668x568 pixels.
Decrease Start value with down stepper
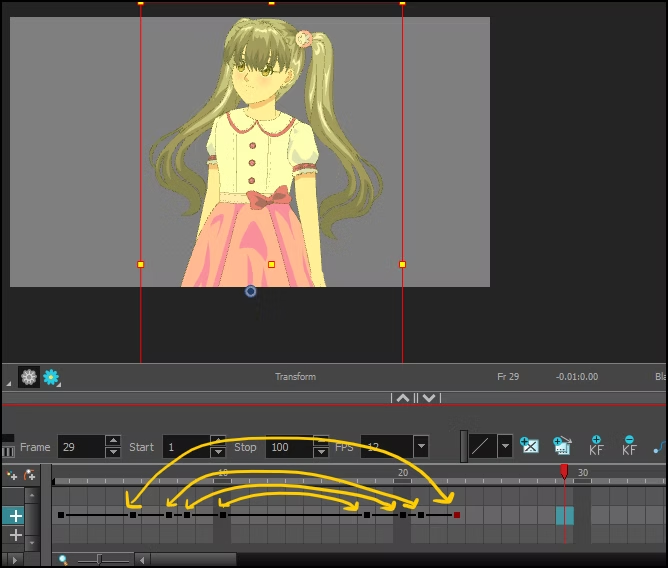click(x=218, y=453)
